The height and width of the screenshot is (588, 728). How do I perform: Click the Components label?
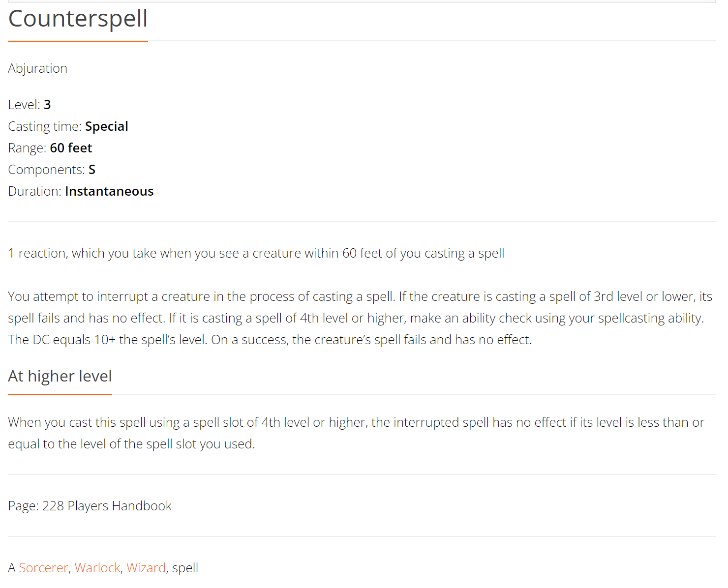pyautogui.click(x=46, y=170)
